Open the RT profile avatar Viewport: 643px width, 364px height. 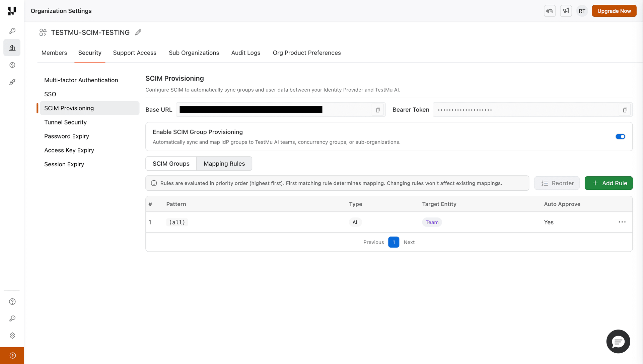(x=582, y=11)
